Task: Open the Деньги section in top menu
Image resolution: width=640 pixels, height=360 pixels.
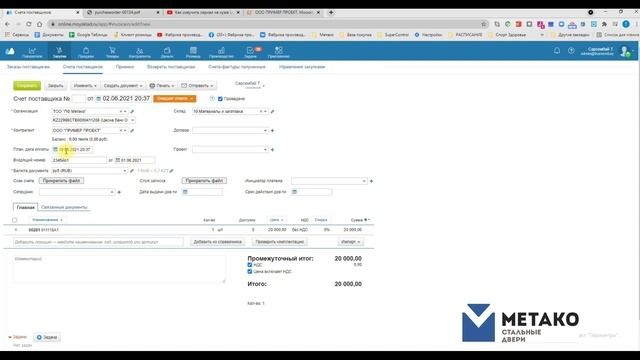Action: point(167,52)
